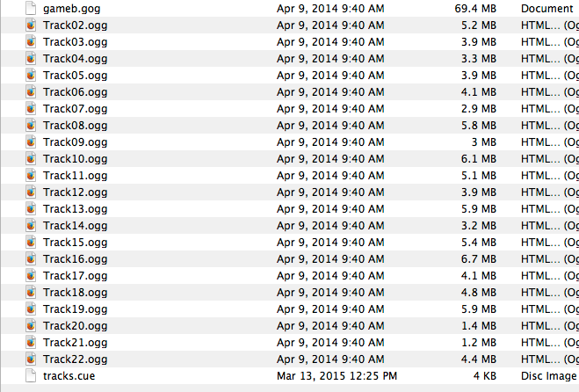Select the gameb.gog document icon

click(31, 8)
